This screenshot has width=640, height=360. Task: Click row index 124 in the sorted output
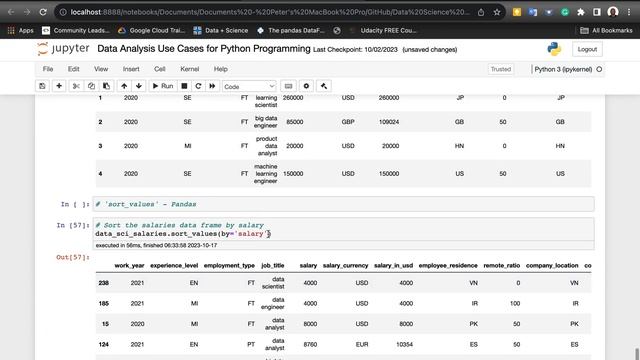[104, 344]
